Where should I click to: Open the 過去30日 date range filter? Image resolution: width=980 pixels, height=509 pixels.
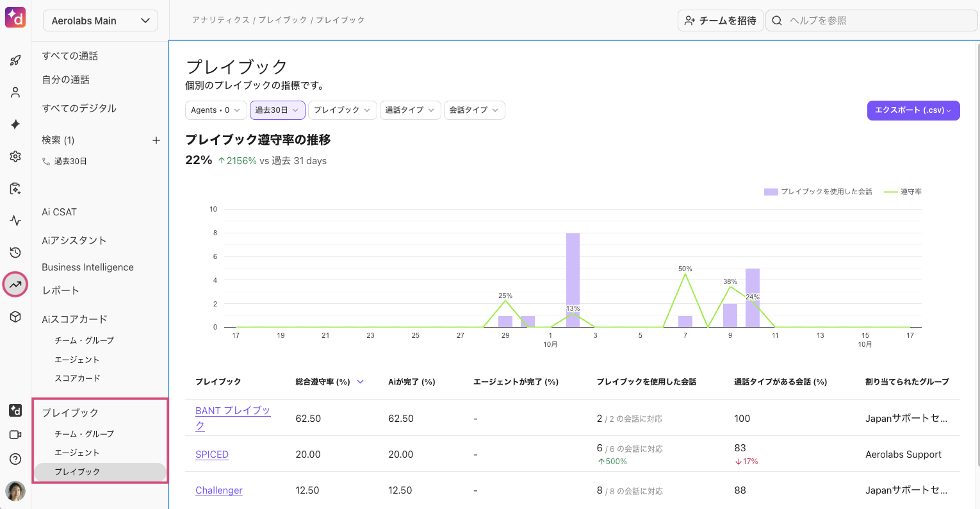tap(277, 110)
